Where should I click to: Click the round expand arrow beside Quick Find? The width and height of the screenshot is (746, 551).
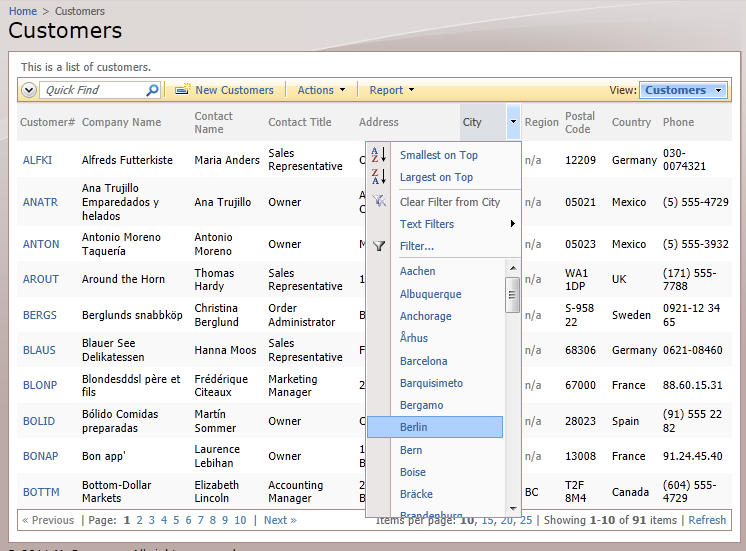[28, 90]
